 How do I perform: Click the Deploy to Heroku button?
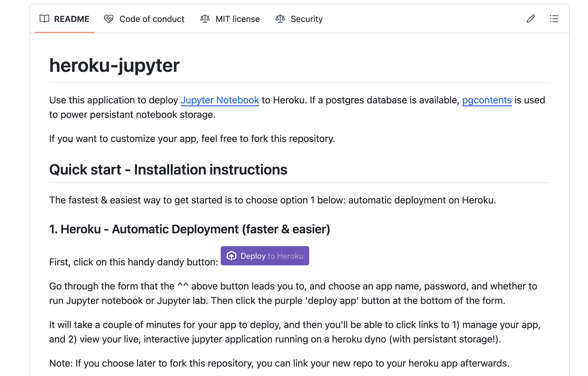click(x=265, y=256)
